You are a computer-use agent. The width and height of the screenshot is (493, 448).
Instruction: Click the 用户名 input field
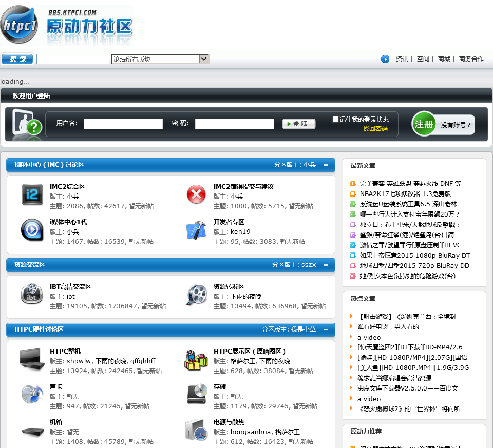pyautogui.click(x=123, y=124)
